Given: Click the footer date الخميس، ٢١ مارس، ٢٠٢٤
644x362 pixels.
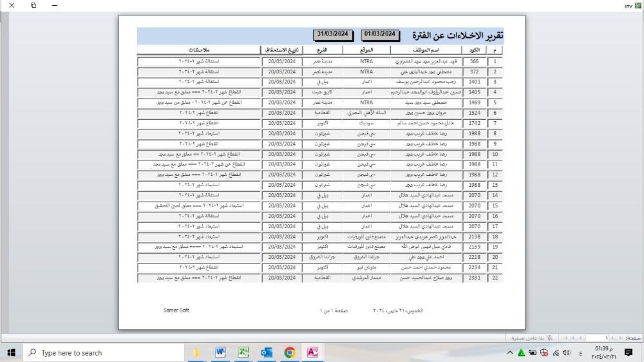Looking at the screenshot, I should click(x=398, y=310).
